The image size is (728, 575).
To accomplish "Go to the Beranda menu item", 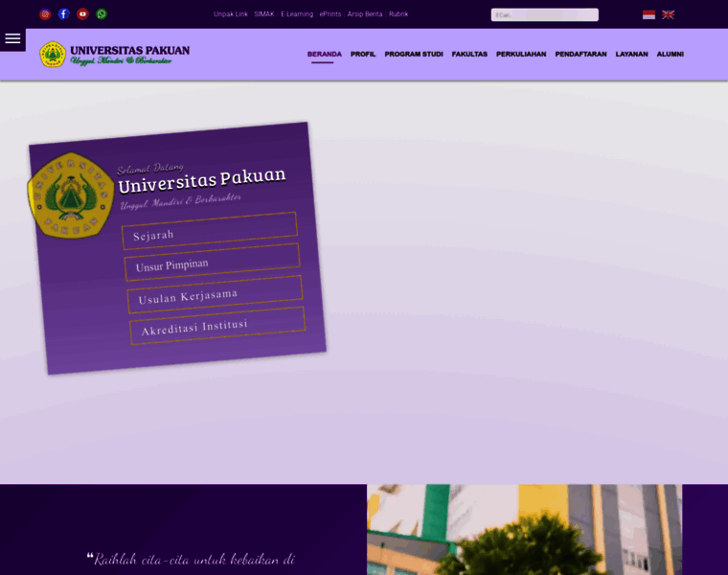I will click(x=324, y=55).
